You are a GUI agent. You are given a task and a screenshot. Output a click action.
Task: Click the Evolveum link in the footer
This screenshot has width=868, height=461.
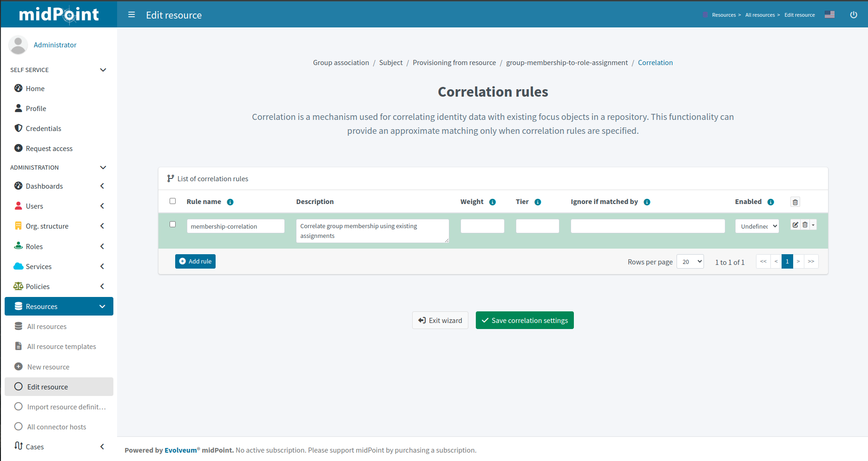click(180, 450)
